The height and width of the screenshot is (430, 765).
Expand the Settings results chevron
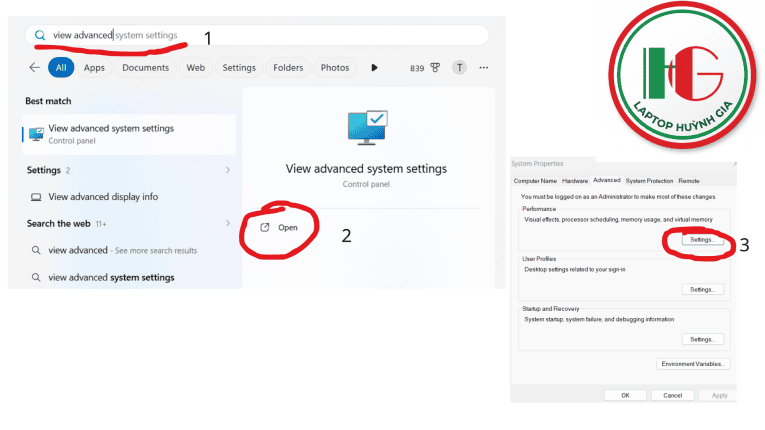228,170
